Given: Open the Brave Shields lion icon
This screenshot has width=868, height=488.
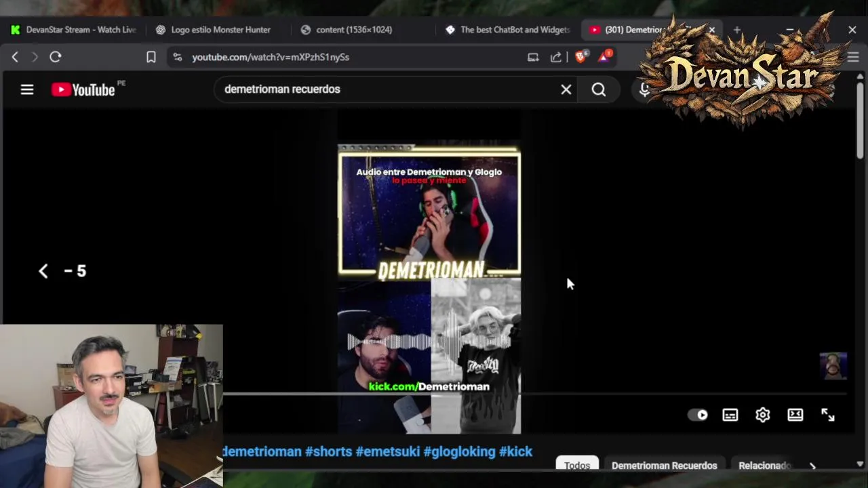Looking at the screenshot, I should (580, 57).
